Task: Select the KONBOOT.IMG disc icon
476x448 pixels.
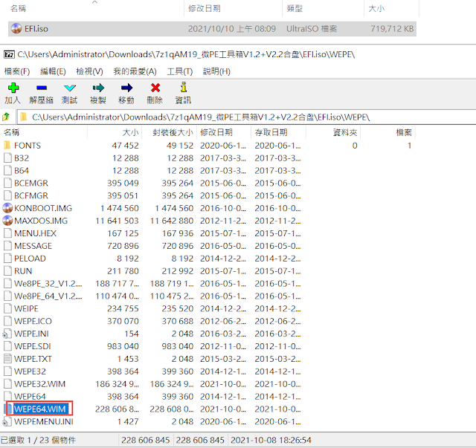Action: [7, 208]
